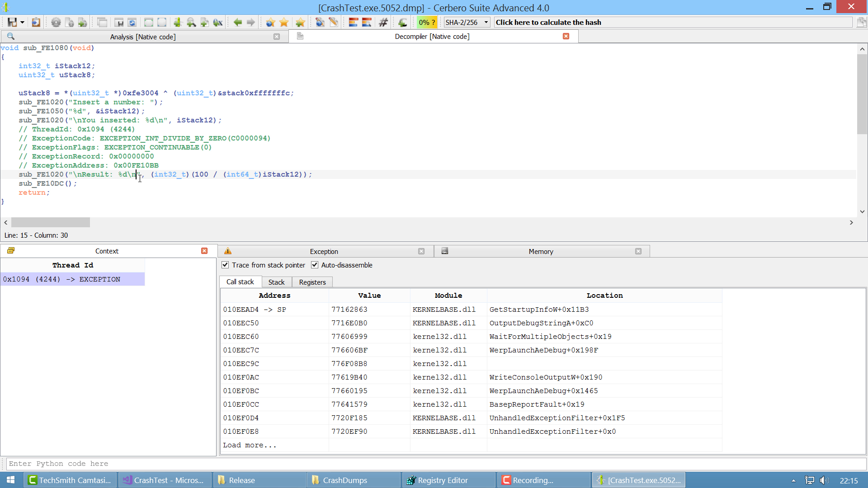868x488 pixels.
Task: Expand the save icon dropdown arrow
Action: [x=22, y=22]
